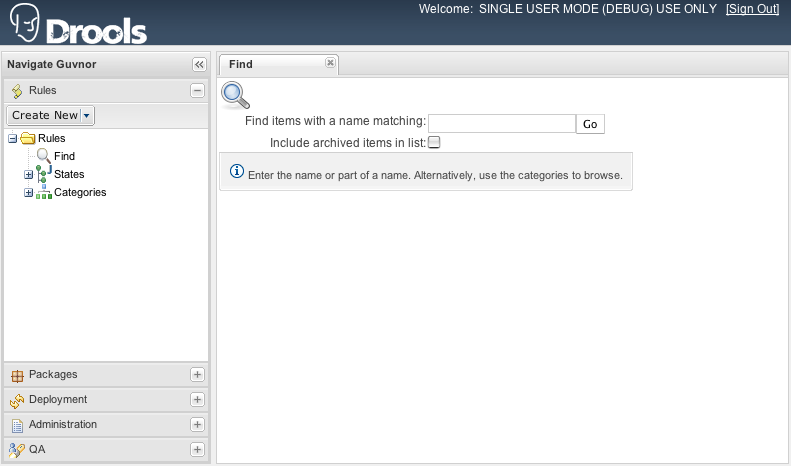Click the Sign Out link
Viewport: 791px width, 466px height.
[x=753, y=9]
